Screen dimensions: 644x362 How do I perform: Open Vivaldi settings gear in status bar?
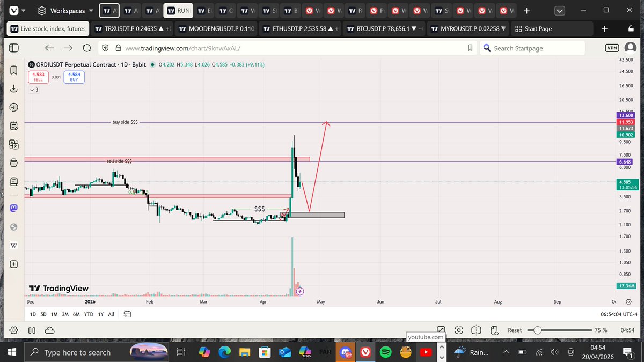click(14, 330)
